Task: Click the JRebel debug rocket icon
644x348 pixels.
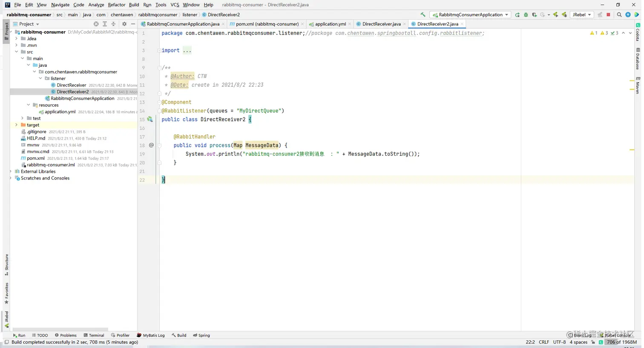Action: tap(564, 14)
